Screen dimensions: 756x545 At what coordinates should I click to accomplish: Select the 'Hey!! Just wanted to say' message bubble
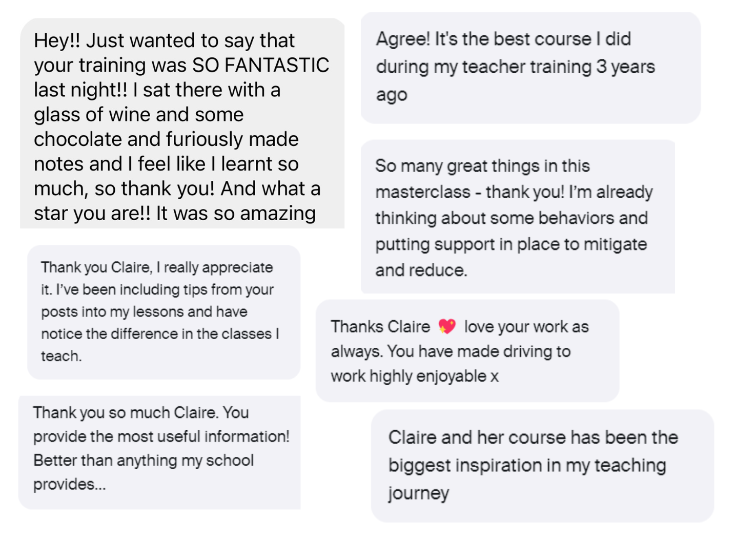(182, 123)
